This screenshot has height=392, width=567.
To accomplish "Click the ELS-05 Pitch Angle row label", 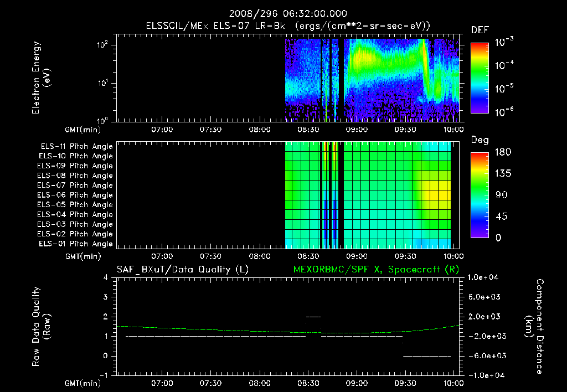I will click(x=75, y=205).
